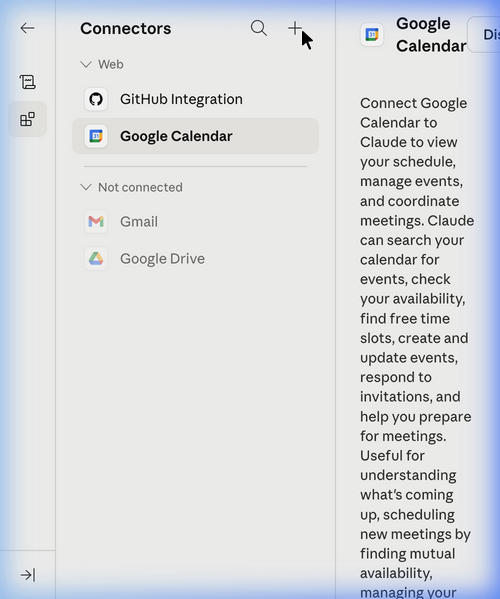Click the Not connected section label
Viewport: 500px width, 599px height.
pos(140,187)
